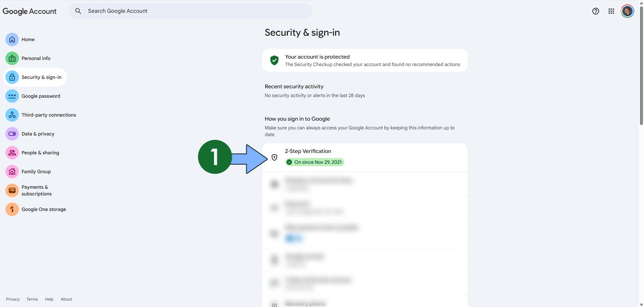Image resolution: width=644 pixels, height=307 pixels.
Task: Open Third-party connections icon
Action: point(12,115)
